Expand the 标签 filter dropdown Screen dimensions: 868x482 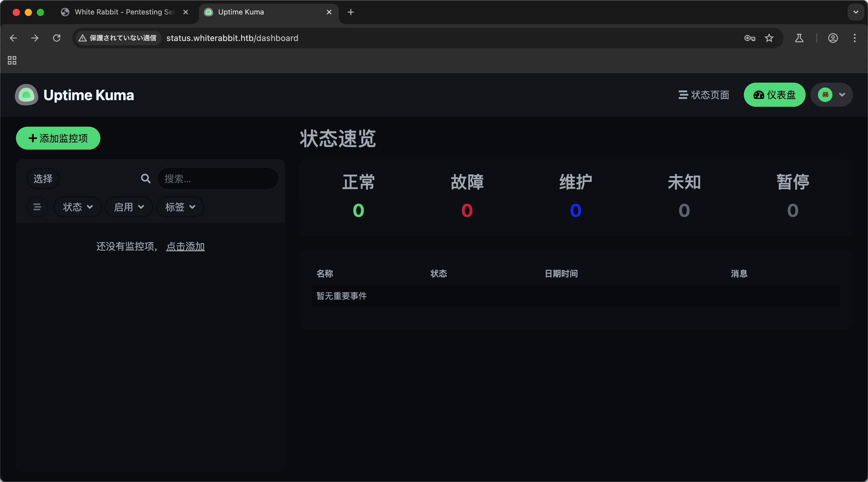pos(180,207)
